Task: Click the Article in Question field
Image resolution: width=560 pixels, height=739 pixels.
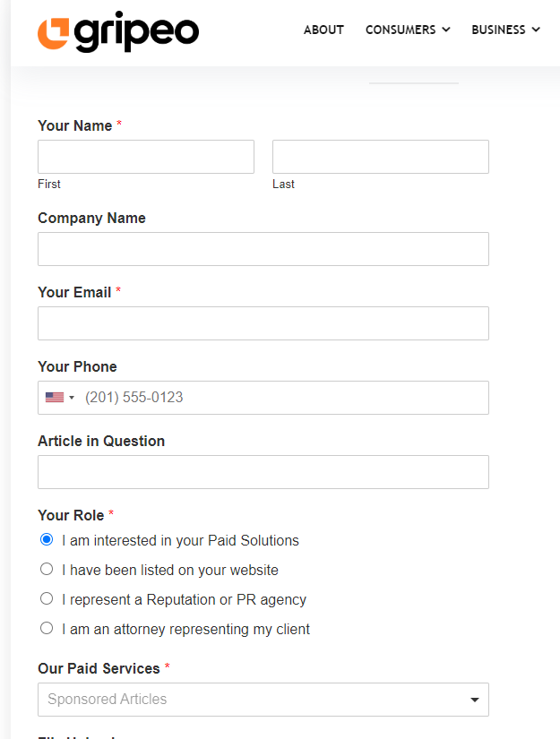Action: [263, 472]
